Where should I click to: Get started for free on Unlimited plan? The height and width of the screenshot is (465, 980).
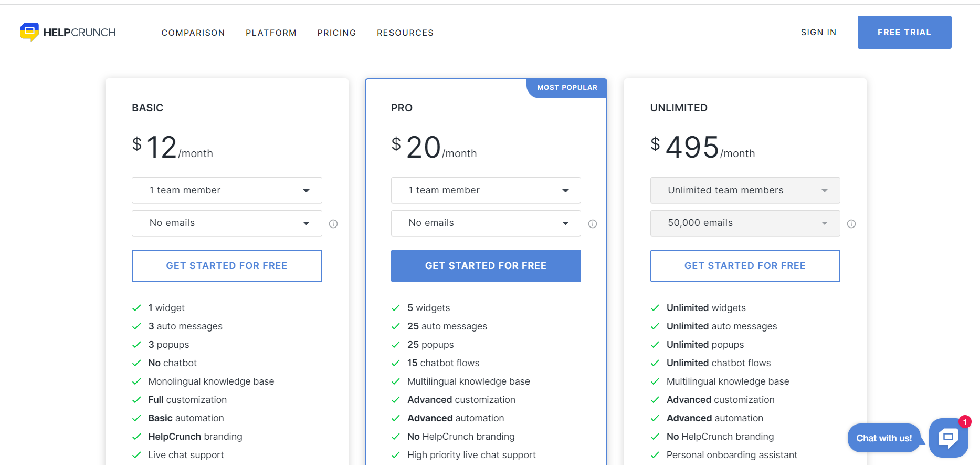pos(745,266)
